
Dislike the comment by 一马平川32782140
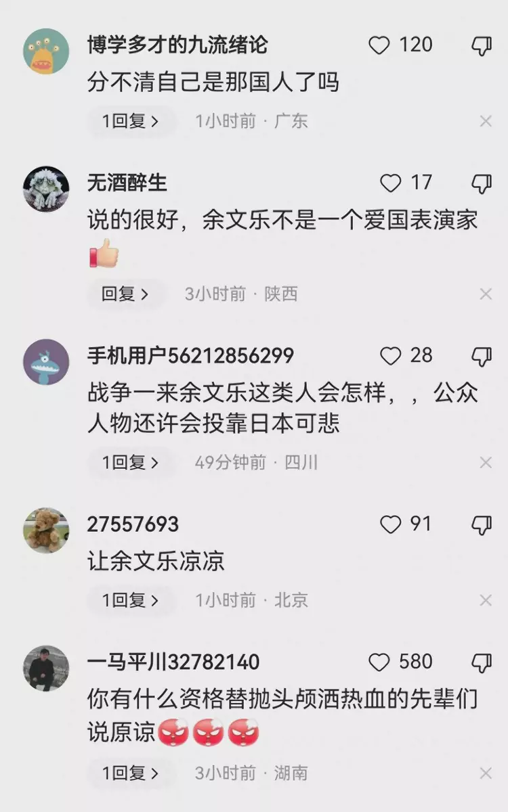[x=482, y=662]
